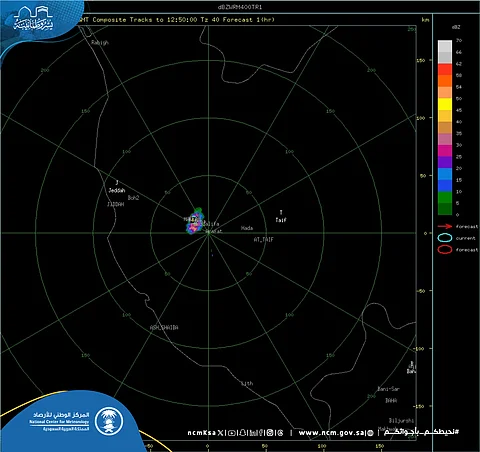Click the X (Twitter) icon in footer
The height and width of the screenshot is (452, 480).
[x=220, y=433]
